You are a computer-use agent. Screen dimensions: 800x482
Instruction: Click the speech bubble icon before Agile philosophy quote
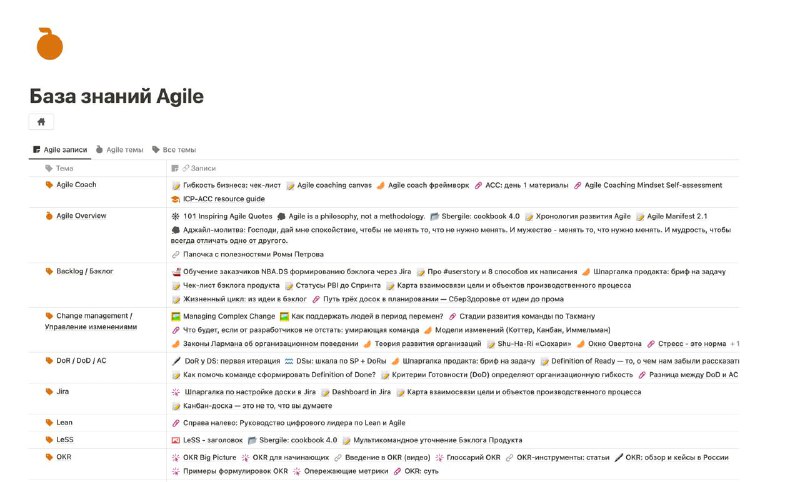point(281,216)
